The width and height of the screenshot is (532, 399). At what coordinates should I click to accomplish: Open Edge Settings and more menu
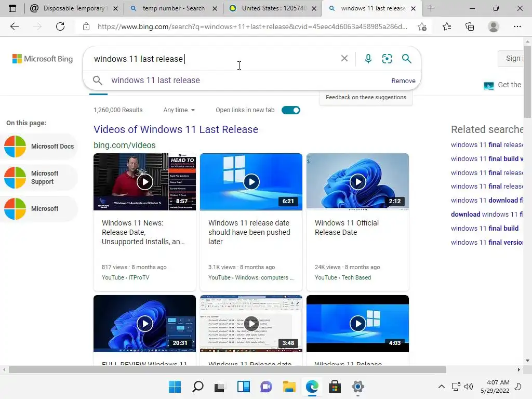(x=517, y=26)
